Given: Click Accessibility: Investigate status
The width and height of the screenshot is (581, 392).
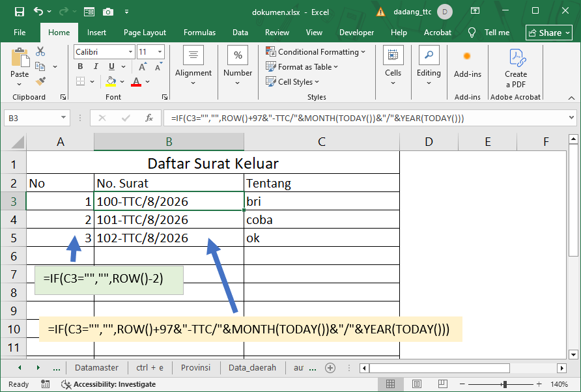Looking at the screenshot, I should [109, 384].
